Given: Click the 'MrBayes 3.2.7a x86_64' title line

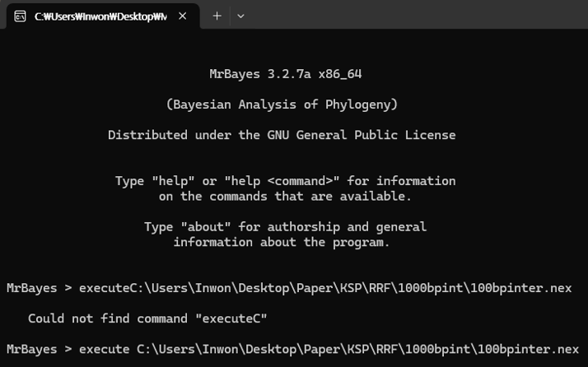Looking at the screenshot, I should 286,74.
